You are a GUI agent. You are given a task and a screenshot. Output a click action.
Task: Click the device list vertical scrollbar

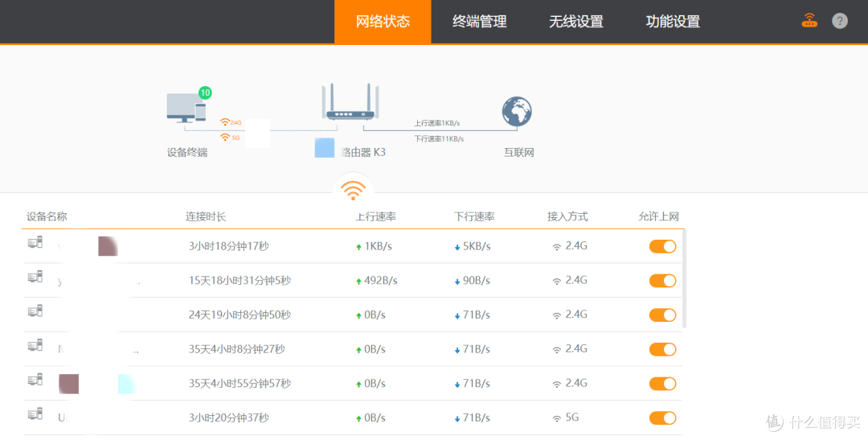tap(684, 279)
